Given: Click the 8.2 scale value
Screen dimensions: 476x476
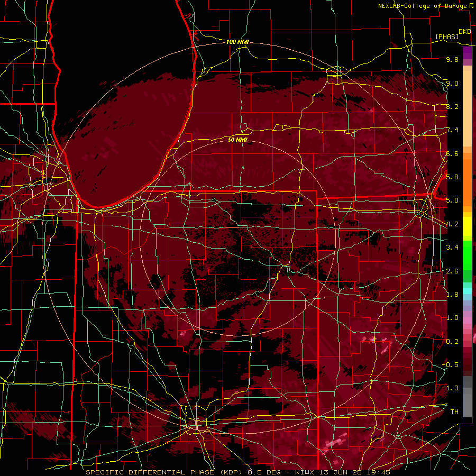Looking at the screenshot, I should [452, 106].
